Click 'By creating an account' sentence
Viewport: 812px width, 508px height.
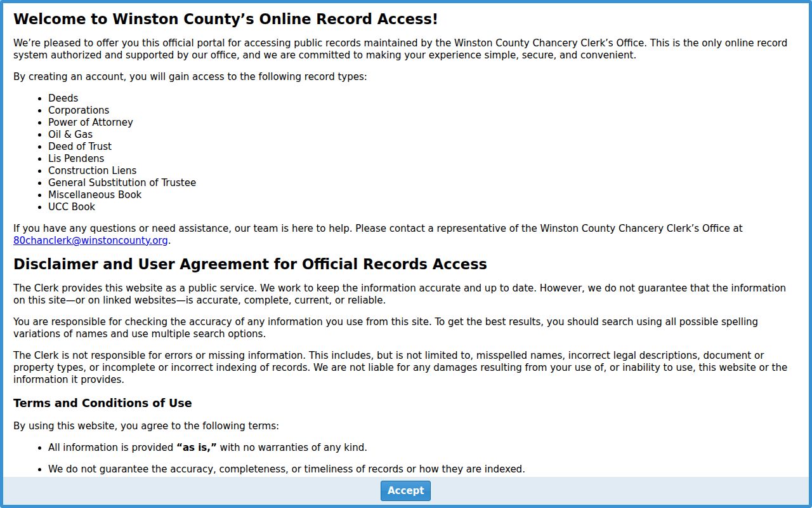(x=190, y=76)
